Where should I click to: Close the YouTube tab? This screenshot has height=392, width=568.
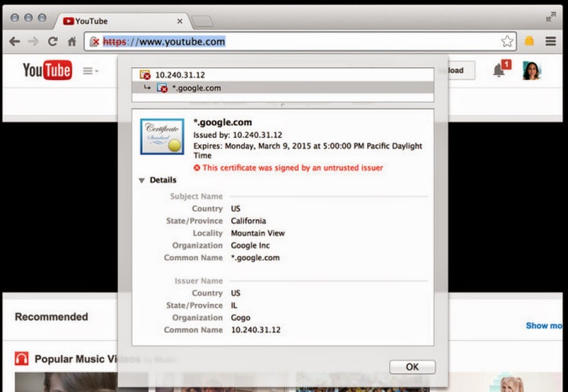click(x=180, y=21)
